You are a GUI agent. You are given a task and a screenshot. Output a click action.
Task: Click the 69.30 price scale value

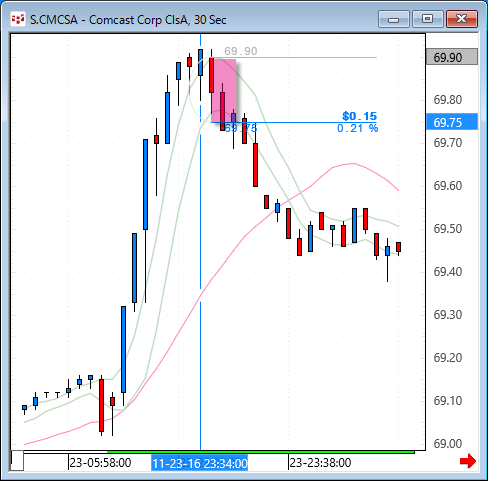point(448,315)
